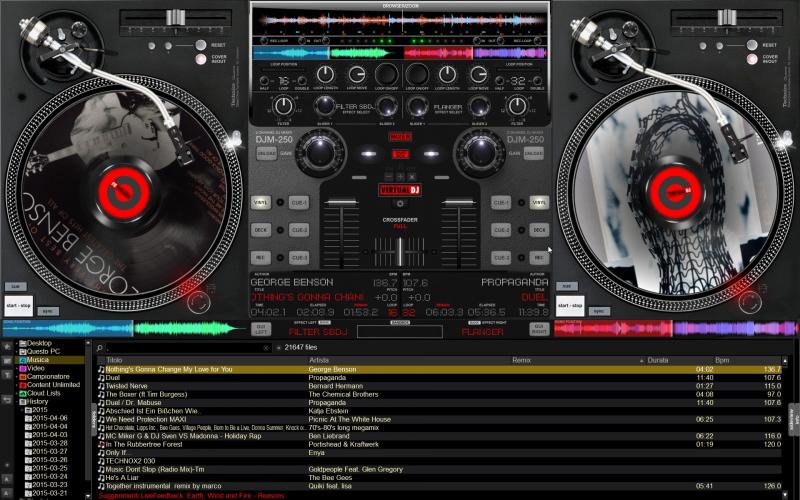The height and width of the screenshot is (500, 800).
Task: Click the left deck loop DOUBLE button
Action: 302,81
